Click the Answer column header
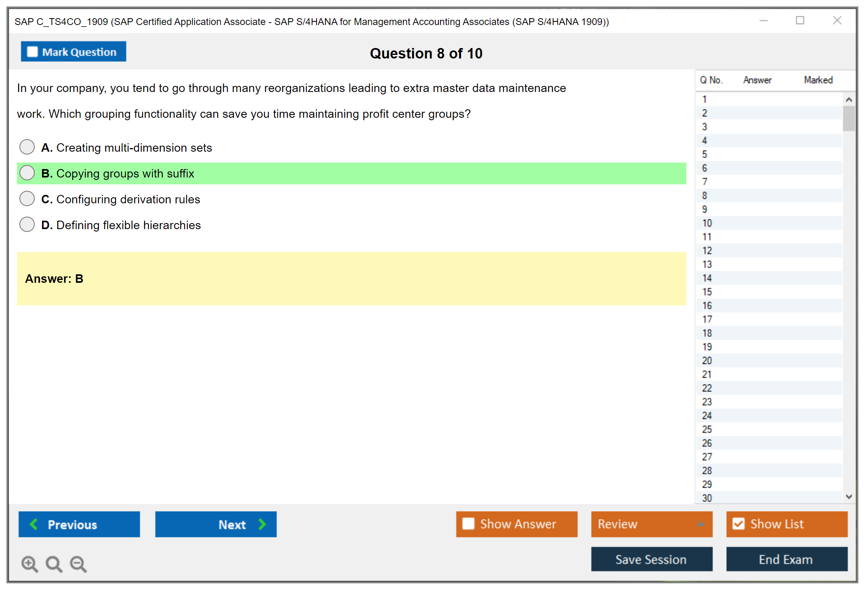This screenshot has height=593, width=868. tap(757, 80)
